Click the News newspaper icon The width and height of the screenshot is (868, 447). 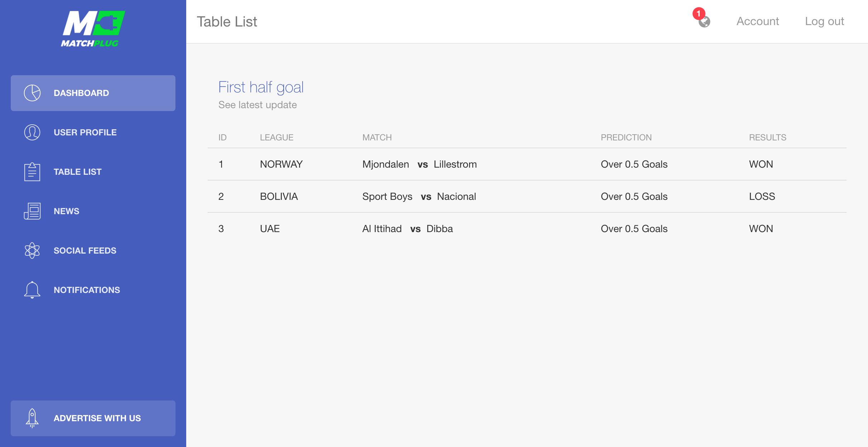(x=32, y=211)
